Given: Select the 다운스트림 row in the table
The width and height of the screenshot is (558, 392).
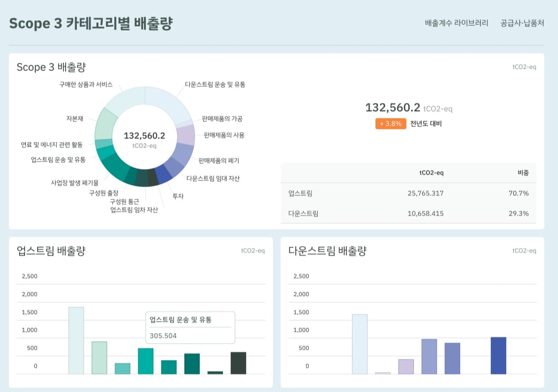Looking at the screenshot, I should tap(408, 213).
